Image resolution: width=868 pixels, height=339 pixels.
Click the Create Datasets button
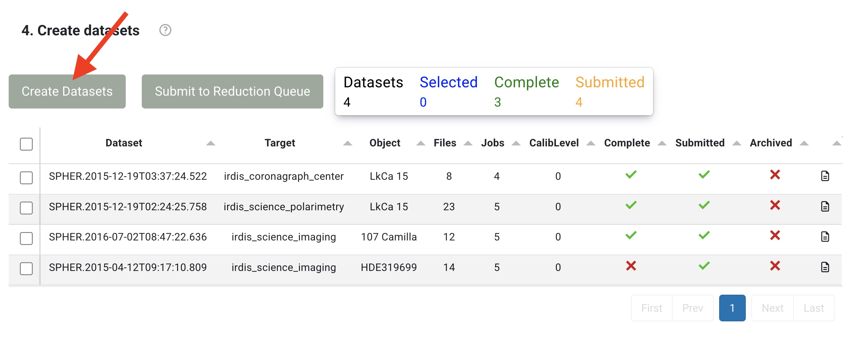point(67,91)
